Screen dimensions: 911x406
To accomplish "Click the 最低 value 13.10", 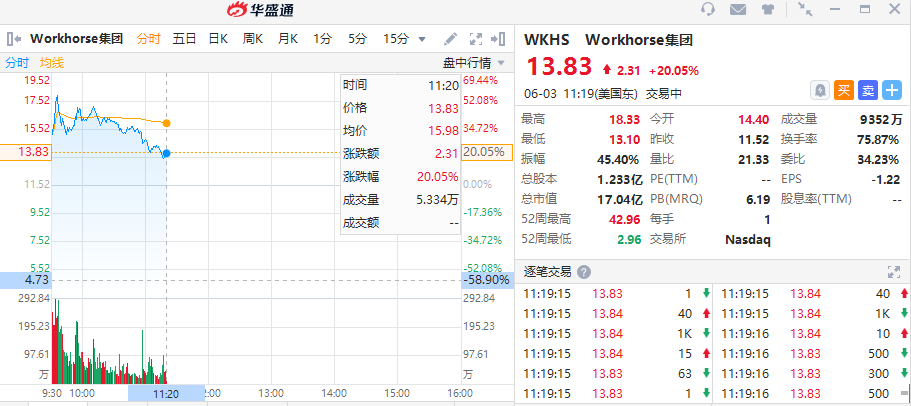I will pos(624,139).
